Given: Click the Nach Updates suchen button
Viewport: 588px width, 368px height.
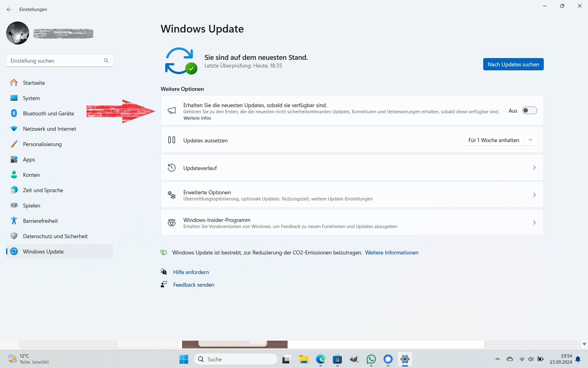Looking at the screenshot, I should click(x=513, y=64).
